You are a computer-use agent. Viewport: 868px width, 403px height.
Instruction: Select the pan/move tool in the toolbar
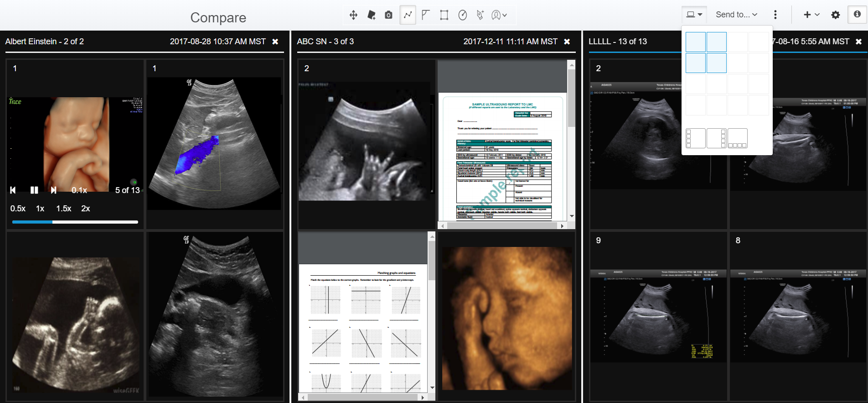pos(353,15)
